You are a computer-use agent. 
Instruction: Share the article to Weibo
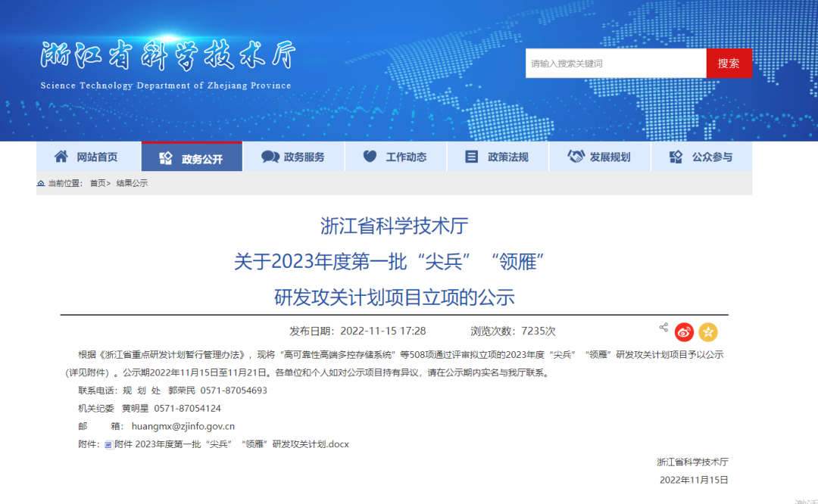point(684,332)
